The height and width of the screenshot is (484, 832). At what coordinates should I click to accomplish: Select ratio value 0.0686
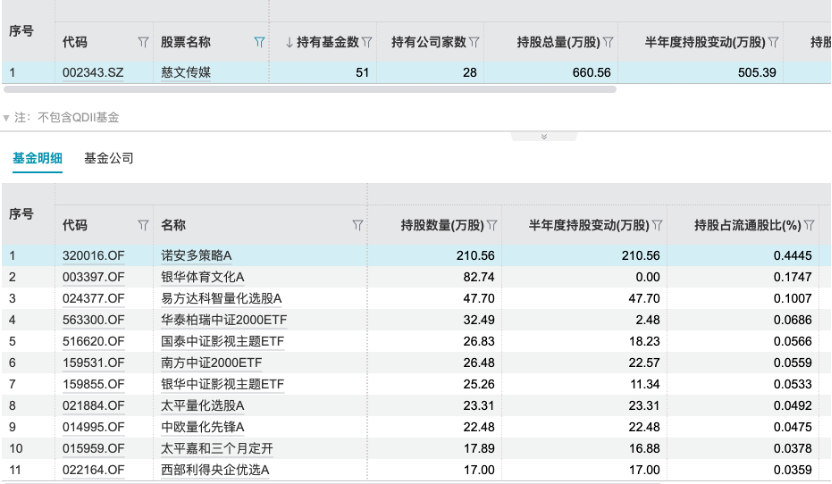tap(792, 319)
